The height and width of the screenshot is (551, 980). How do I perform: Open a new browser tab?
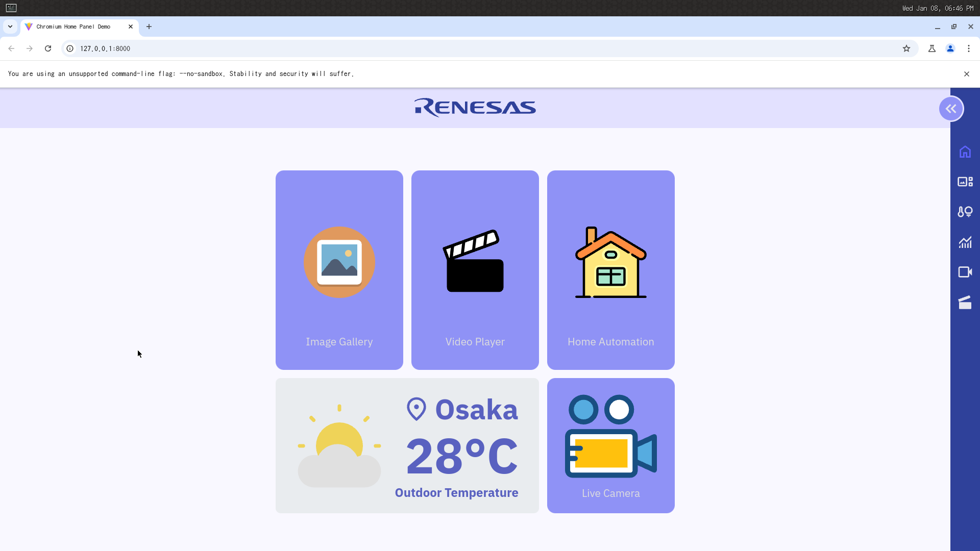click(149, 27)
